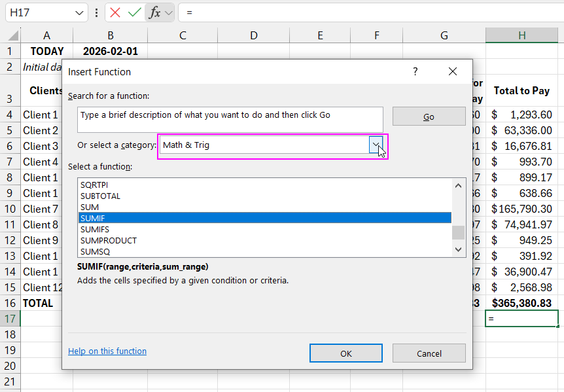Select column H header
This screenshot has height=392, width=564.
click(521, 35)
